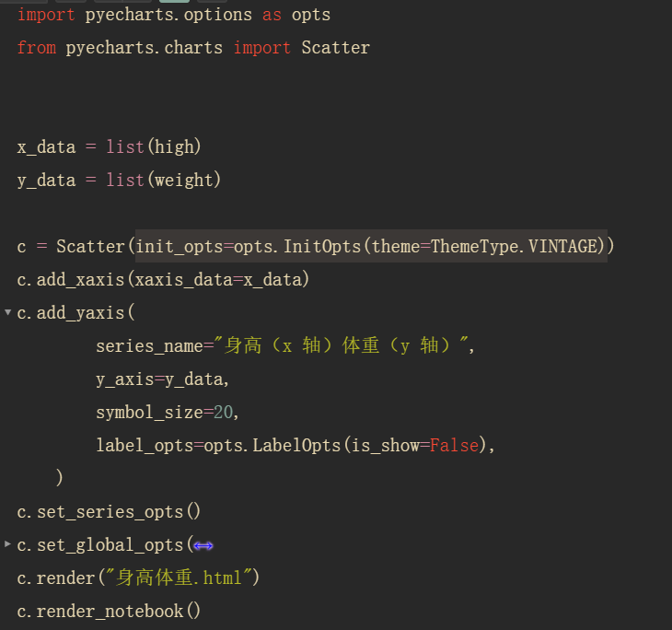Place cursor on the c.render_notebook() line

tap(109, 611)
